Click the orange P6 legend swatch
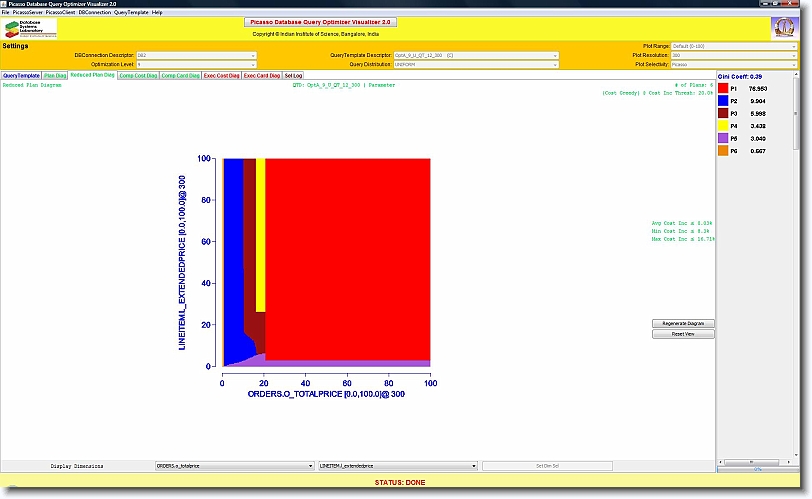This screenshot has width=812, height=499. coord(724,151)
